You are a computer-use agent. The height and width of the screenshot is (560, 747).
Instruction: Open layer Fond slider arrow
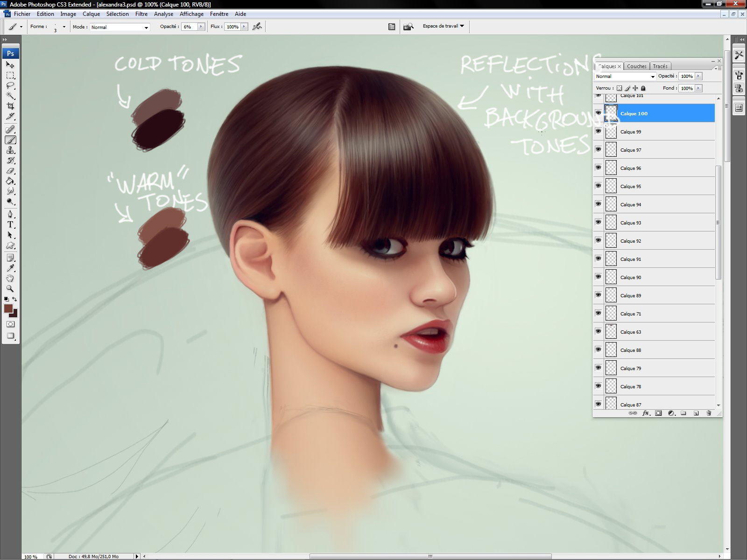tap(698, 88)
